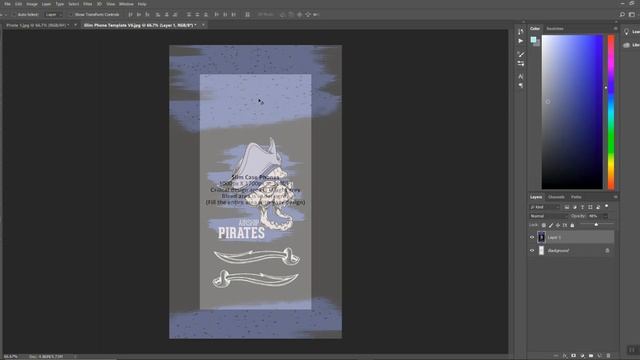Open the Actions panel play icon
640x360 pixels.
[520, 41]
